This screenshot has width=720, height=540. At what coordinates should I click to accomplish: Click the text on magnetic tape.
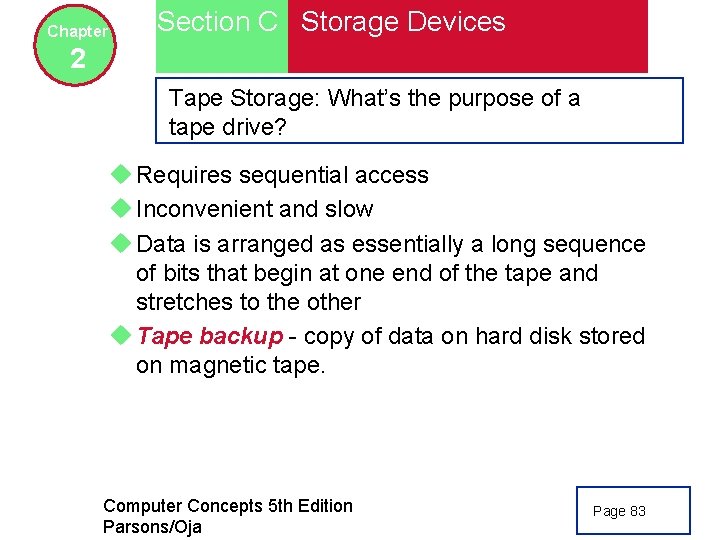pos(231,366)
